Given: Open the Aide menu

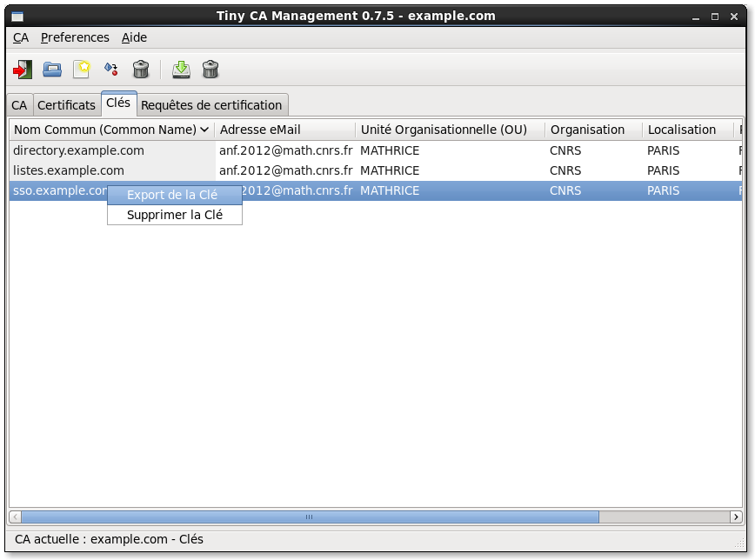Looking at the screenshot, I should 134,37.
